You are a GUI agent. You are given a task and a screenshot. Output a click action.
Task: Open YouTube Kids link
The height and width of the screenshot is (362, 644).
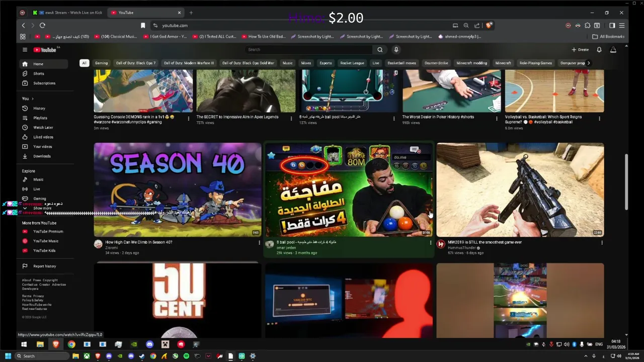[x=44, y=250]
